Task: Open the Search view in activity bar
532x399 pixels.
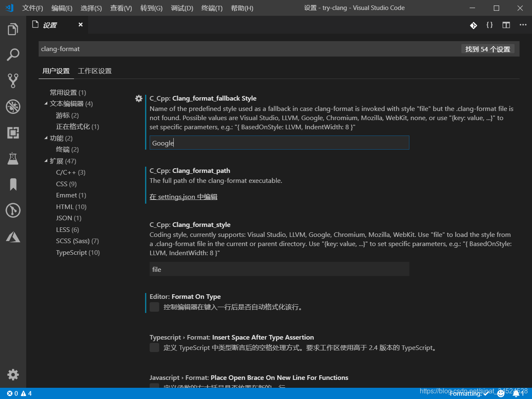Action: (13, 54)
